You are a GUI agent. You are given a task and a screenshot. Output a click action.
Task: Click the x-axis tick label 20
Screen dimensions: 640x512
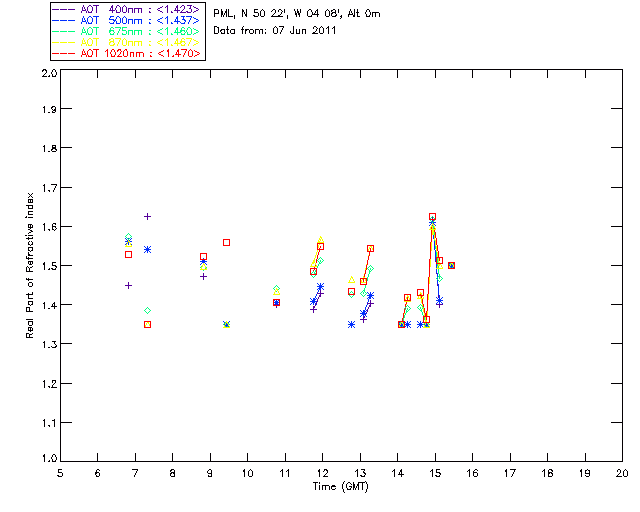click(622, 473)
